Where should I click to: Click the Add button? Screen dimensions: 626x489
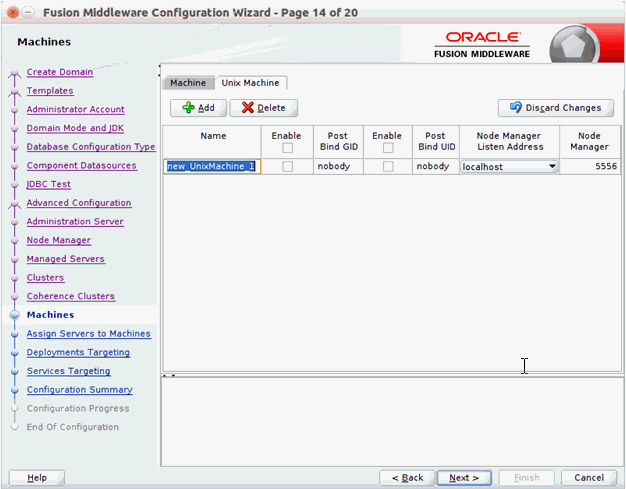pos(198,108)
